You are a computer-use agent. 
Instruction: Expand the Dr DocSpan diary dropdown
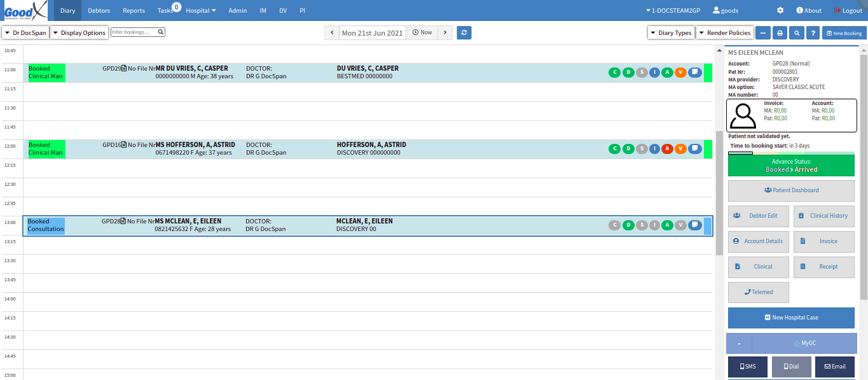[25, 32]
